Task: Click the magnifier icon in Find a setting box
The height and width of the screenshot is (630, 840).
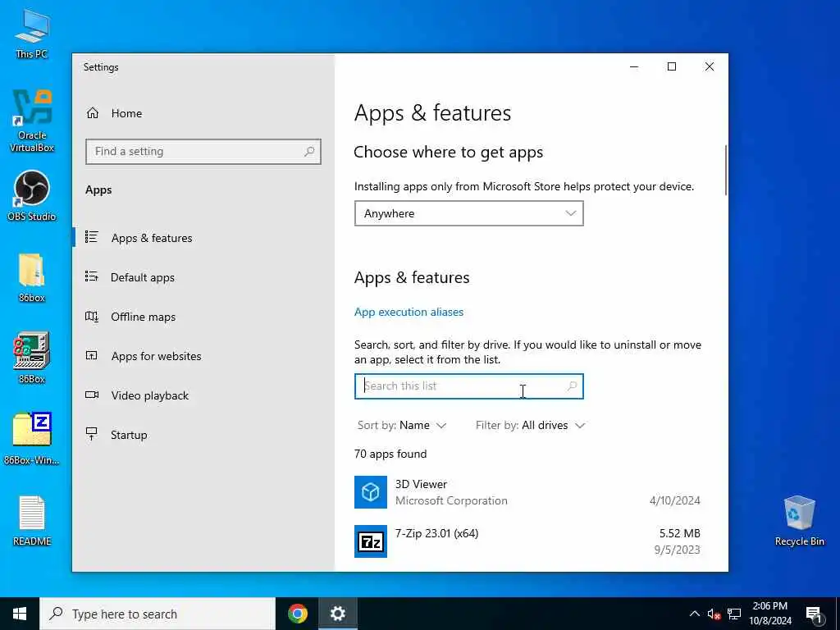Action: coord(309,152)
